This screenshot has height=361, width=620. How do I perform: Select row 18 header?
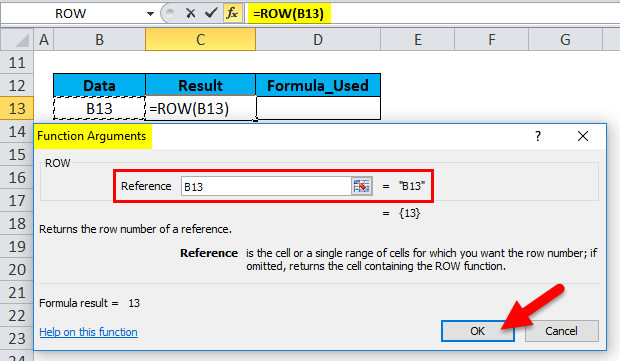point(17,223)
